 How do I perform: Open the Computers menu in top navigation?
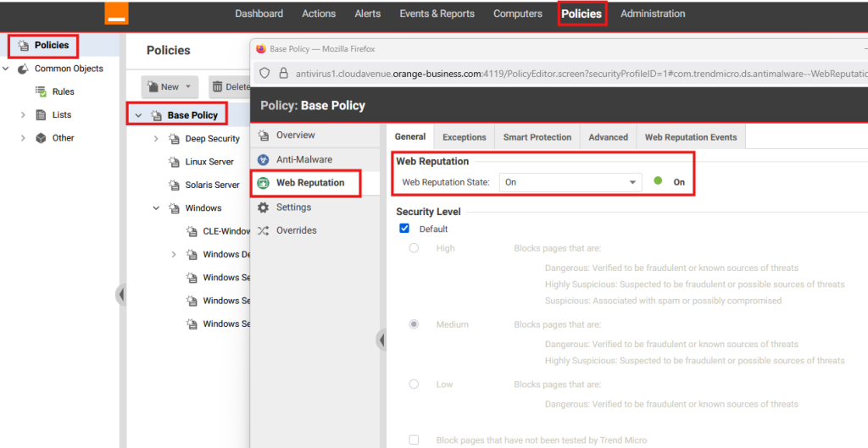point(517,14)
